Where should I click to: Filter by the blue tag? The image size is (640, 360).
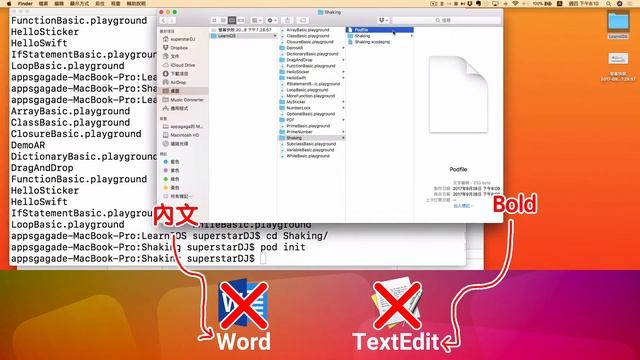click(x=172, y=162)
